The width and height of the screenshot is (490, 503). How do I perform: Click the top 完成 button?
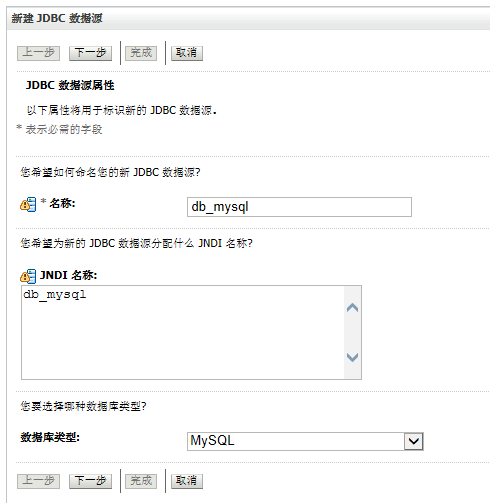point(141,53)
